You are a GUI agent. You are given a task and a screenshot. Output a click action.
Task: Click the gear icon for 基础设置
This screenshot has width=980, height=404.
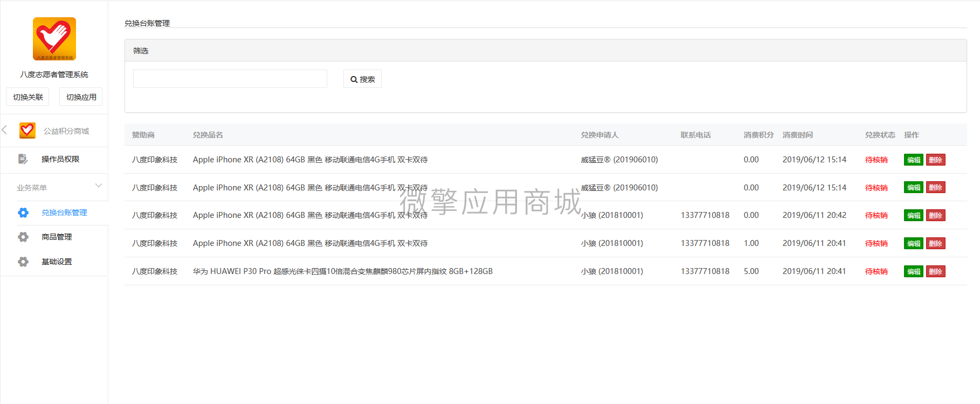tap(23, 262)
